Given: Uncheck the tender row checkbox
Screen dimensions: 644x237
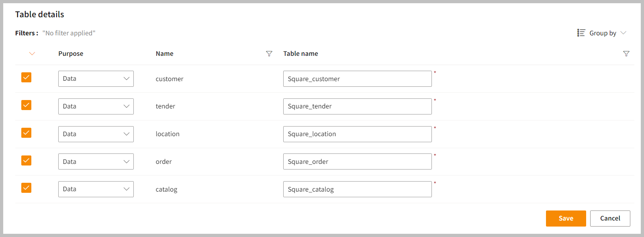Looking at the screenshot, I should pos(26,105).
